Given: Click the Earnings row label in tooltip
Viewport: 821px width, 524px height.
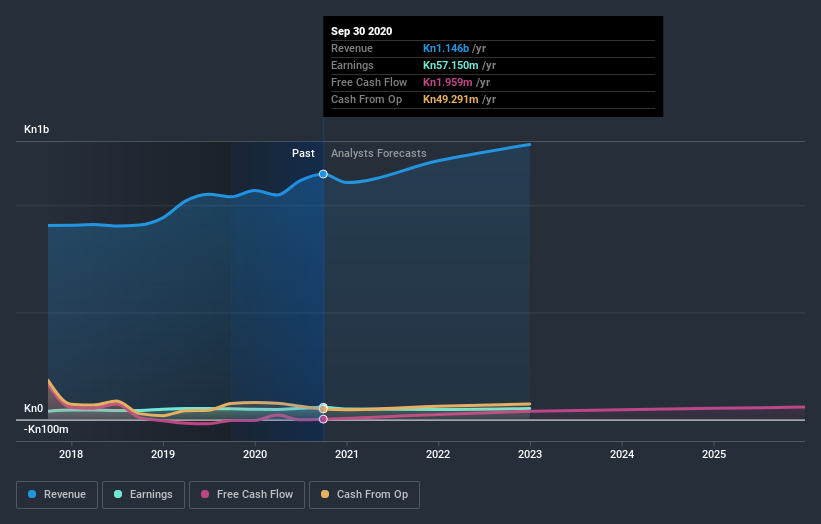Looking at the screenshot, I should click(352, 65).
